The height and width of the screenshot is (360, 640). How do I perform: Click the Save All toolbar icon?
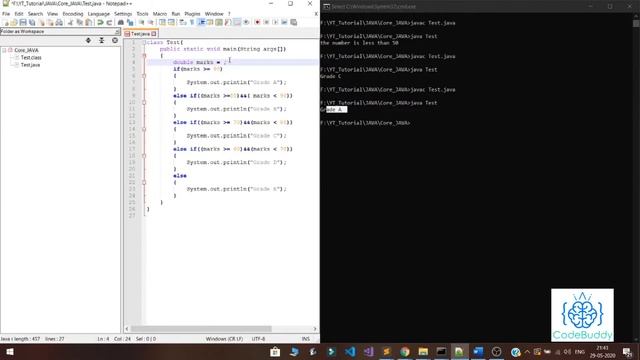[32, 22]
